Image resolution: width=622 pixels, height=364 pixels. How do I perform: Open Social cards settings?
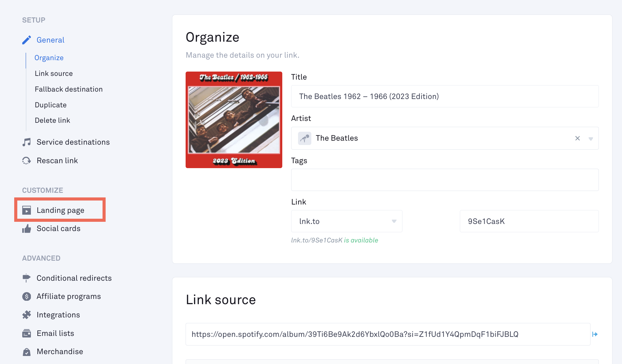(58, 229)
